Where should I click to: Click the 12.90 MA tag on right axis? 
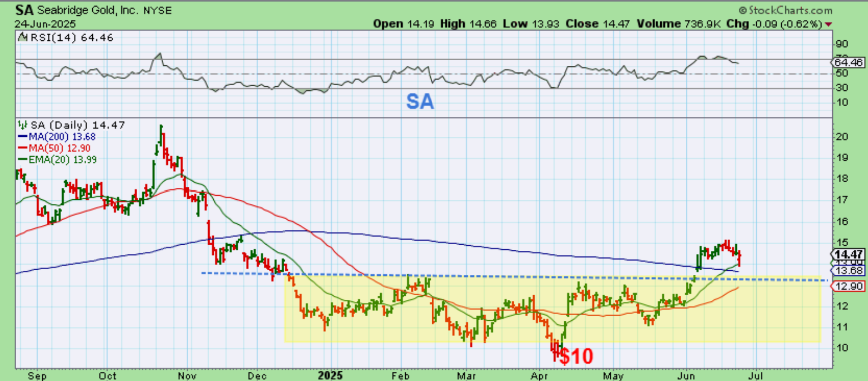[848, 286]
